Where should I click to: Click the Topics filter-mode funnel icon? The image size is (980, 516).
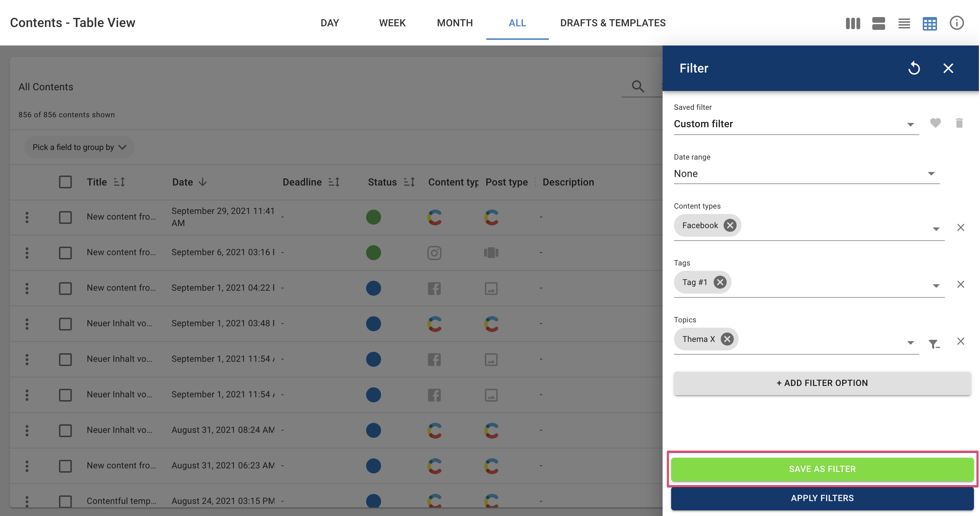(934, 344)
